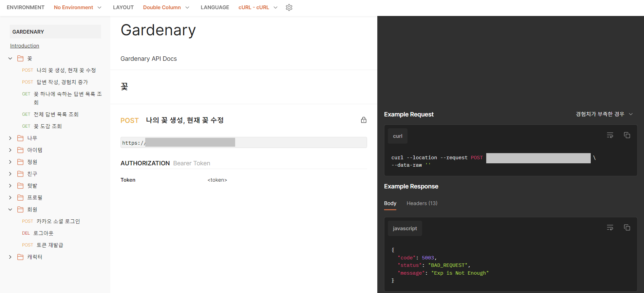Toggle word wrap in javascript response block
The image size is (644, 293).
pos(610,227)
